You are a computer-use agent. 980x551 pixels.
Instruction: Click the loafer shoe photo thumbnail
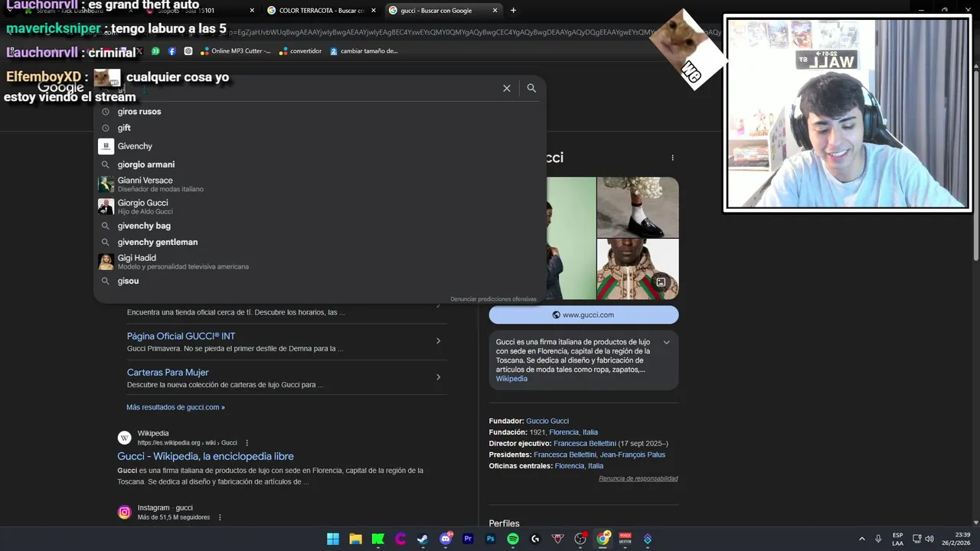tap(638, 207)
